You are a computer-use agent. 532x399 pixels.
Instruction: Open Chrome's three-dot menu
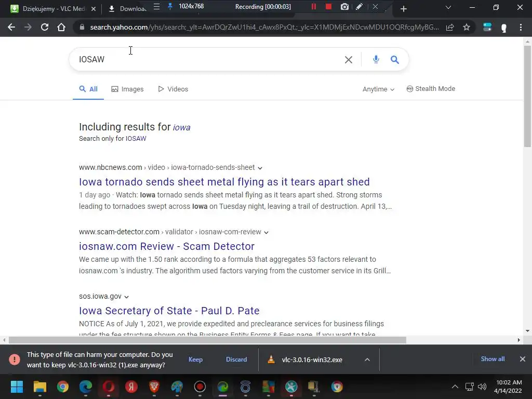(x=521, y=27)
